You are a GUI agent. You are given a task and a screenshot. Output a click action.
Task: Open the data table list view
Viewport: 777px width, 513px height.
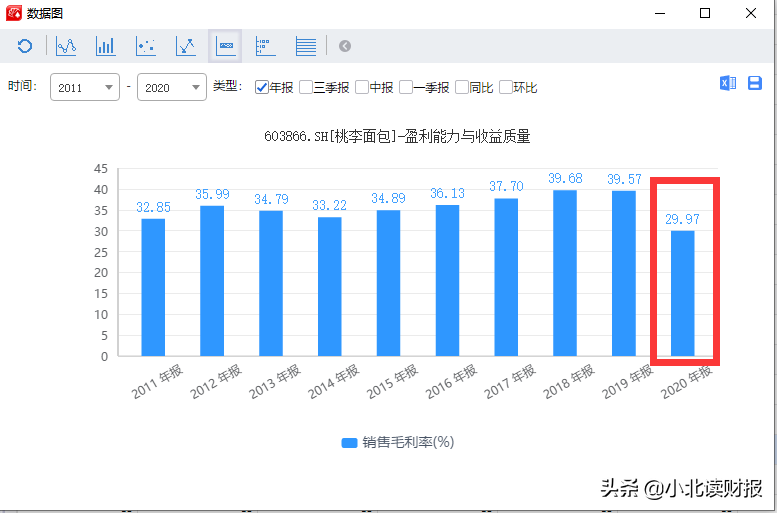306,46
